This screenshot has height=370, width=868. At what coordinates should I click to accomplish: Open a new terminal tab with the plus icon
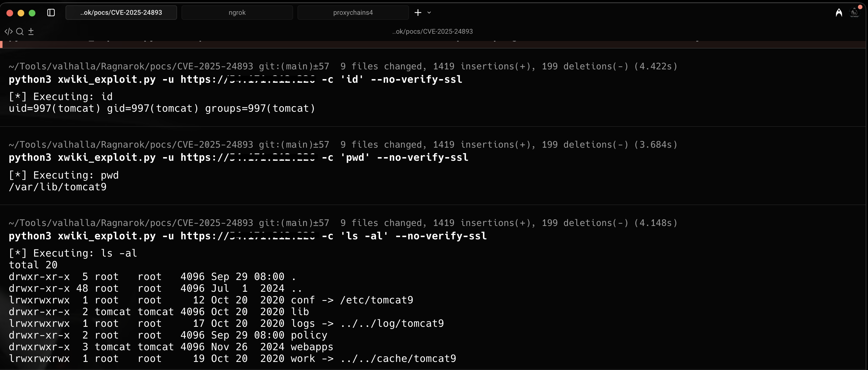click(417, 13)
